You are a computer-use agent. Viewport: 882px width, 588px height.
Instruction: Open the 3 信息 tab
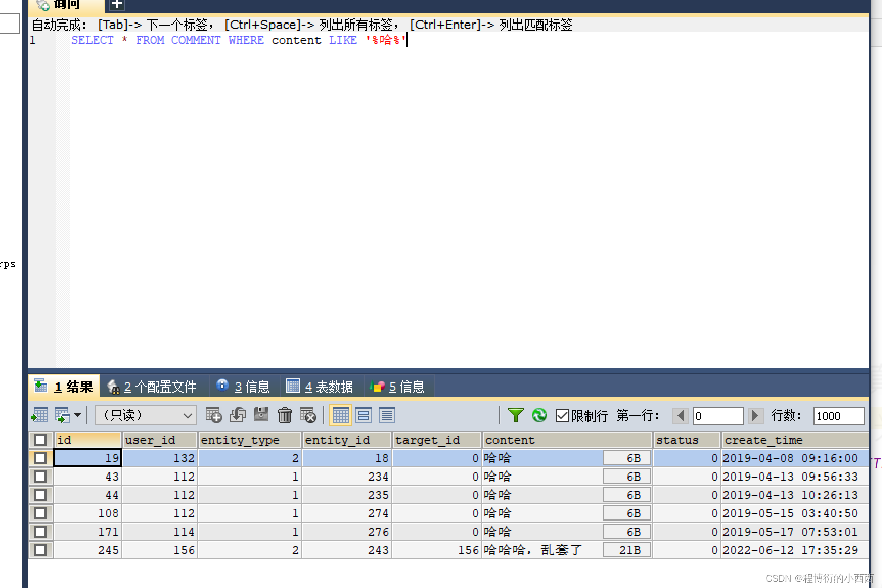click(x=244, y=387)
